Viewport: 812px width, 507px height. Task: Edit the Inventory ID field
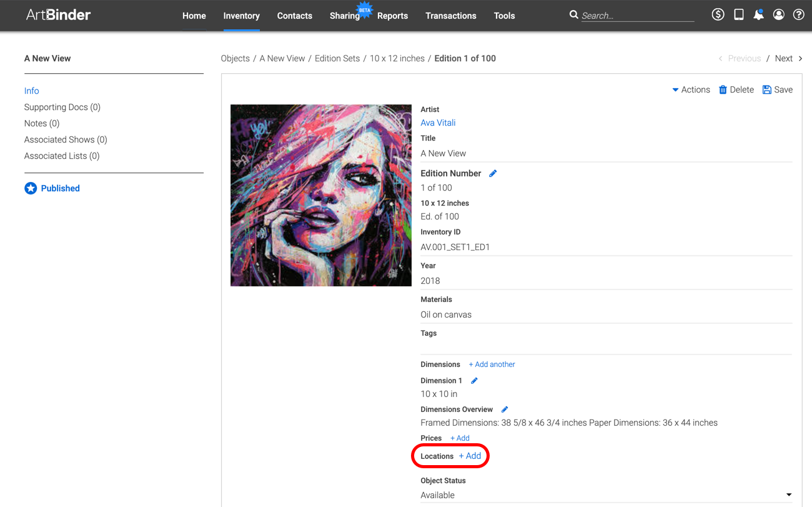607,247
